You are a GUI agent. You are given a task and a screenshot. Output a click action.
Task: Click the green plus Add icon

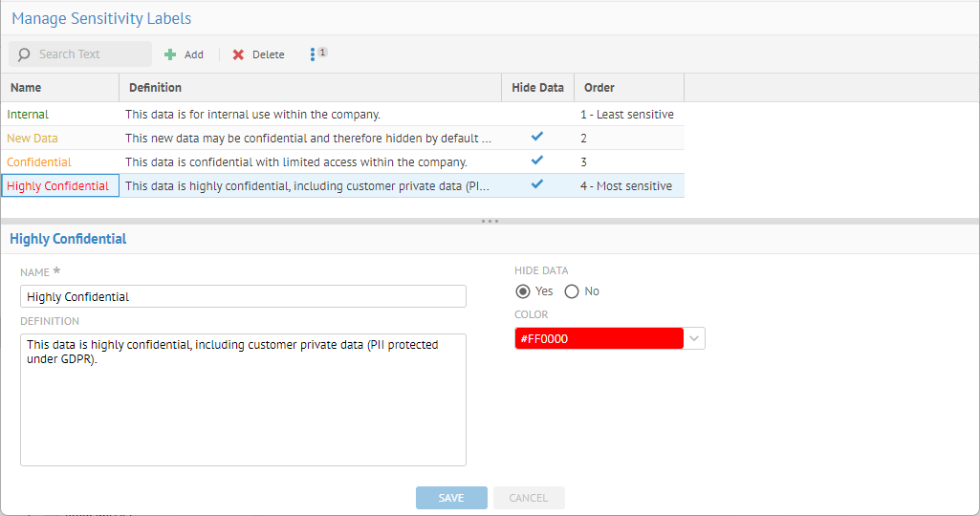coord(170,54)
